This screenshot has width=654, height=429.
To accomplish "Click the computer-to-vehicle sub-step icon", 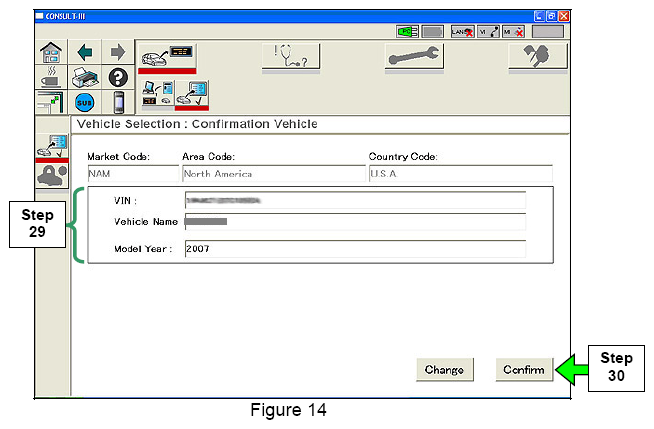I will click(156, 93).
